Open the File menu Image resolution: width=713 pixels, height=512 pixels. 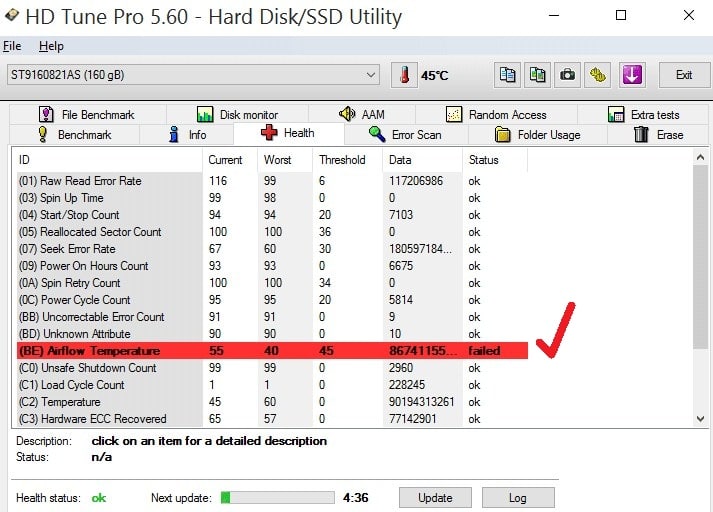[12, 46]
